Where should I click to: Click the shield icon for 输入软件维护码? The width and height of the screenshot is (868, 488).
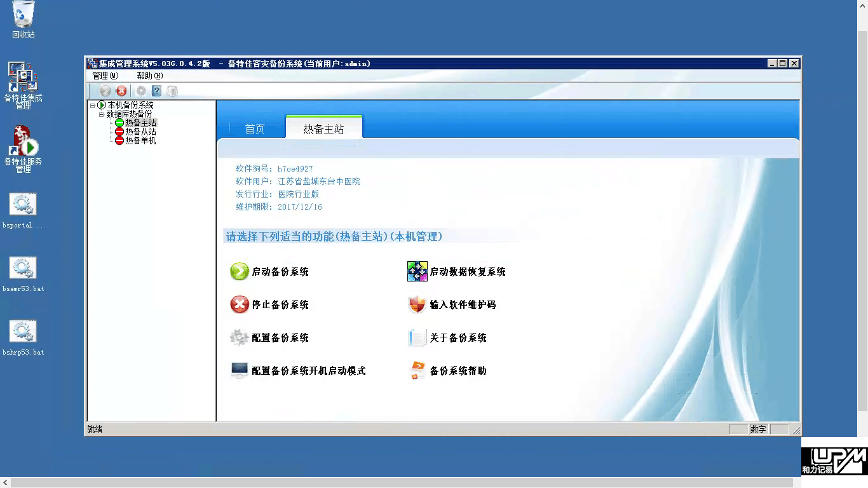click(417, 304)
